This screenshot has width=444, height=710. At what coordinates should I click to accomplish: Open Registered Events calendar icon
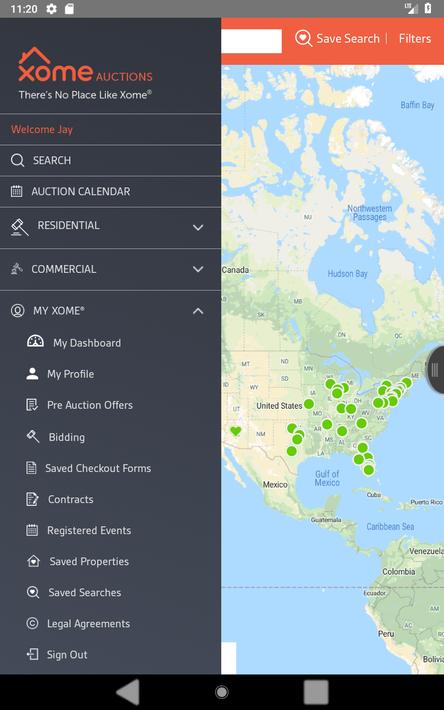[32, 530]
